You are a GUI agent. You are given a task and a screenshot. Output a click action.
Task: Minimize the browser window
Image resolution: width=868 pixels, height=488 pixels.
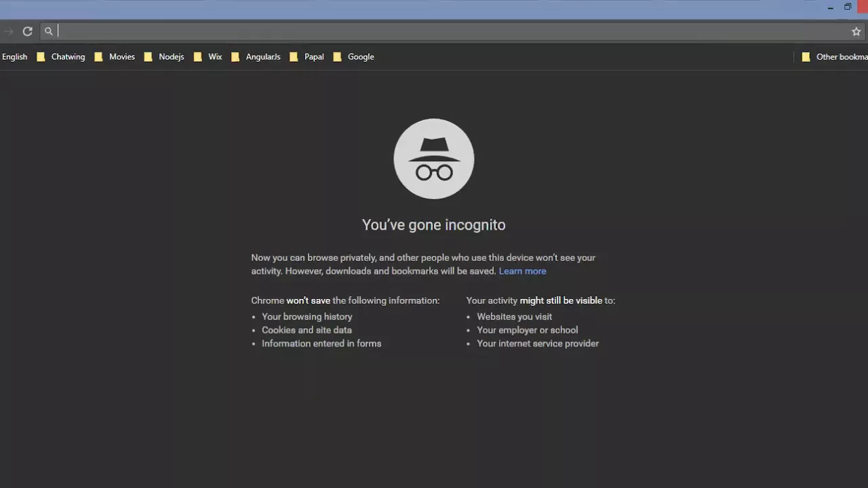coord(830,7)
